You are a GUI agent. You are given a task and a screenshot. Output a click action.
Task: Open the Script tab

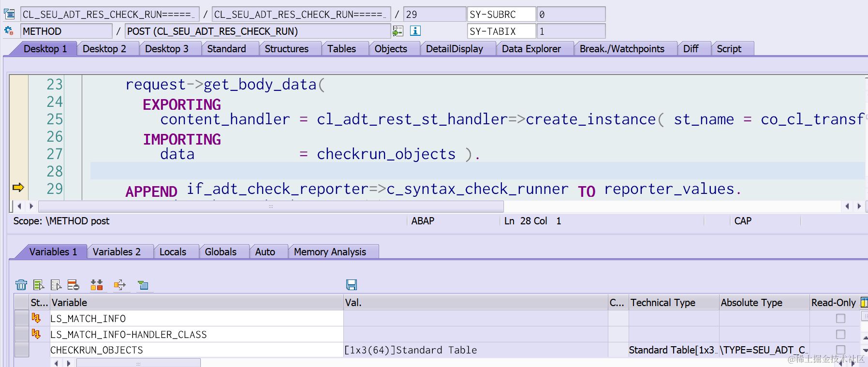click(729, 49)
